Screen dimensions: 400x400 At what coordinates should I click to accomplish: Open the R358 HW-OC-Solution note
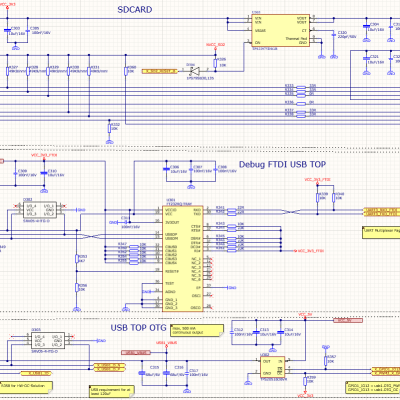tap(26, 388)
